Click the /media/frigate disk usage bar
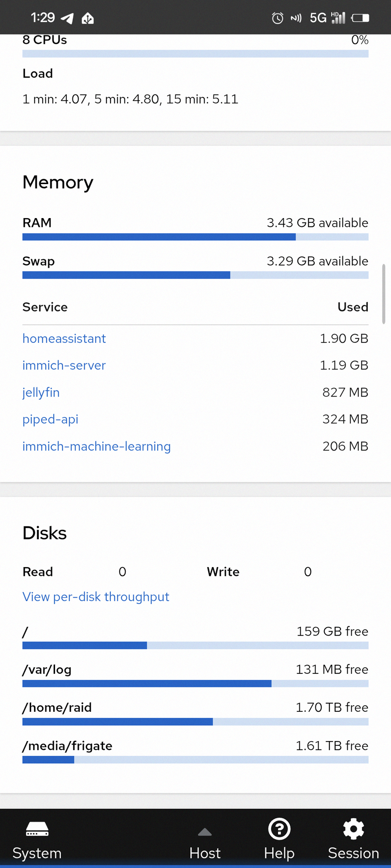Image resolution: width=391 pixels, height=868 pixels. click(x=195, y=760)
